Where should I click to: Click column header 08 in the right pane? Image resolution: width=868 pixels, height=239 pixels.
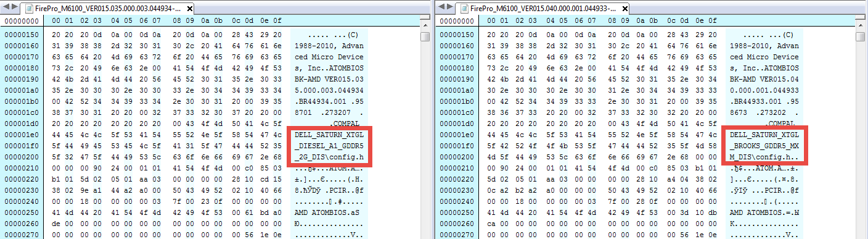click(612, 21)
